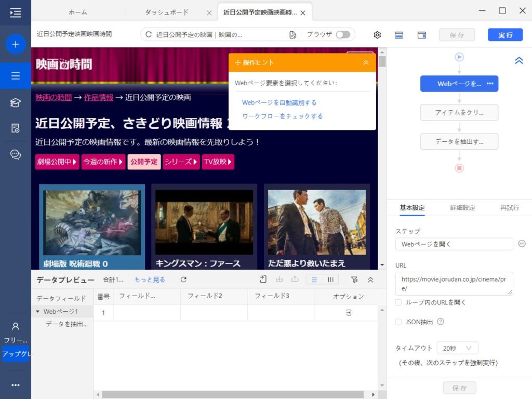The width and height of the screenshot is (532, 399).
Task: Select the アイテムをクリ... workflow step
Action: (x=459, y=112)
